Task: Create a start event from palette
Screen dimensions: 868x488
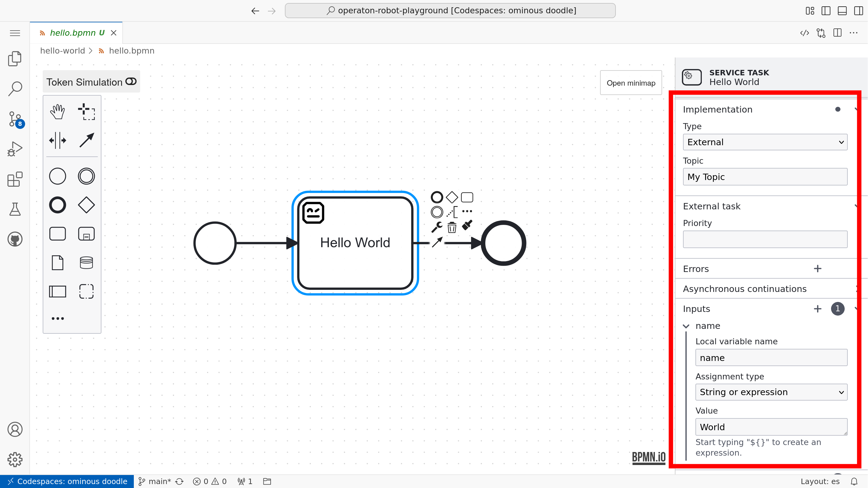Action: [57, 176]
